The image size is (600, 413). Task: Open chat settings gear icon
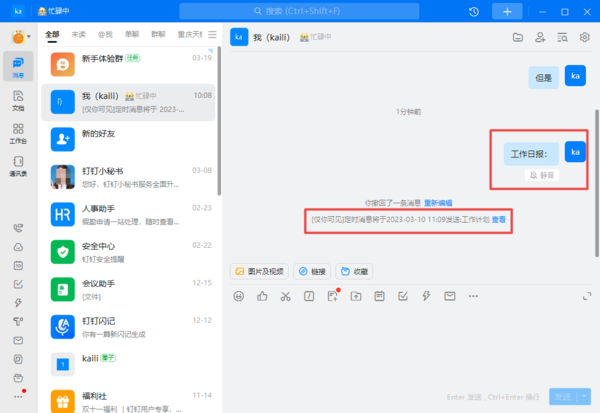coord(585,37)
